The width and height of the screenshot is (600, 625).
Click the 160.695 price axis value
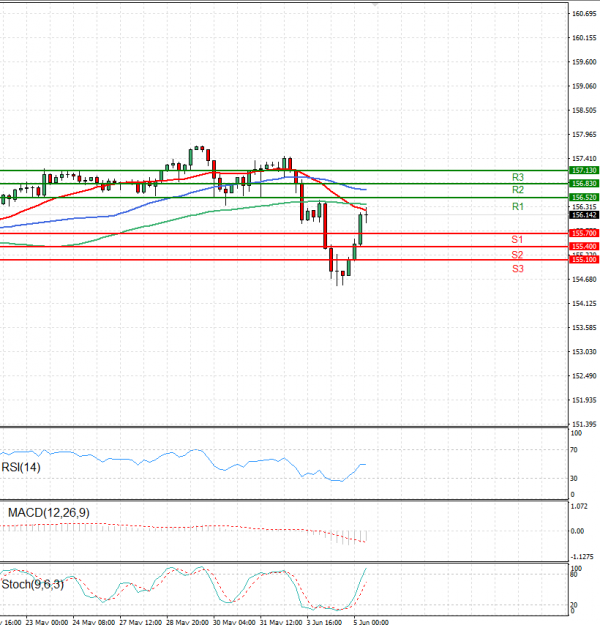[x=584, y=14]
